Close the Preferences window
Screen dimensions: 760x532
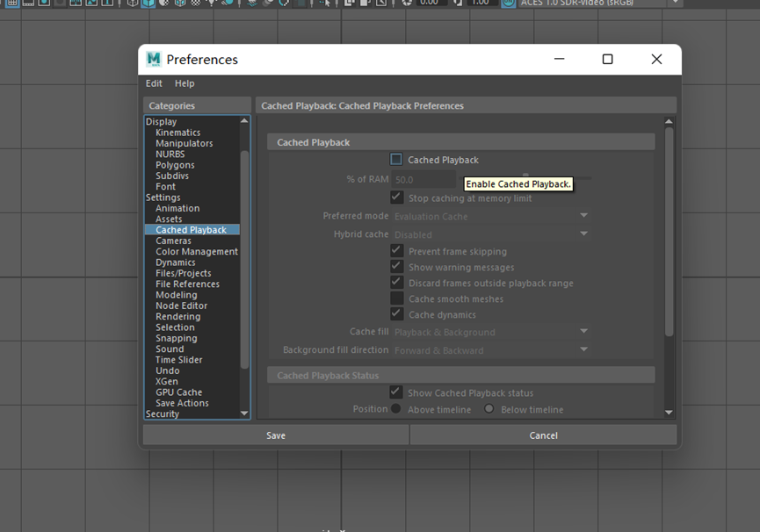coord(656,59)
